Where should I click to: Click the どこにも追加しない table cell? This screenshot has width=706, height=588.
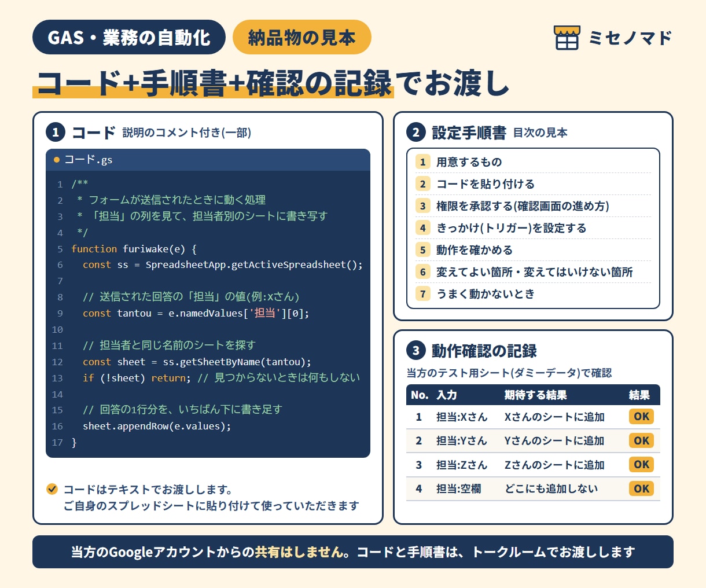point(551,488)
